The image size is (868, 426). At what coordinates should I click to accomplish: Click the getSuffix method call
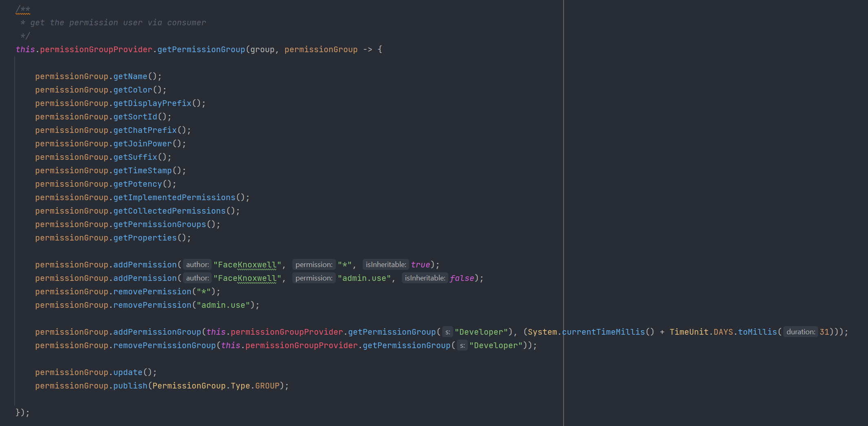click(135, 157)
